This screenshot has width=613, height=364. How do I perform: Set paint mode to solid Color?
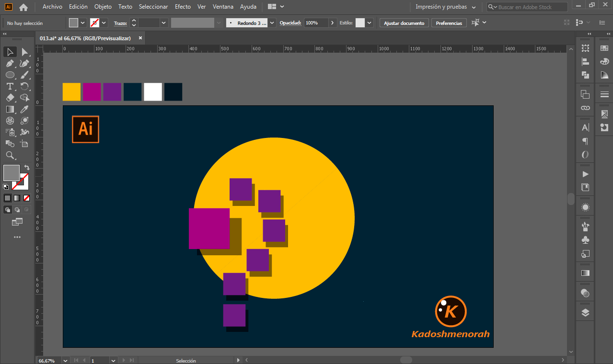[x=8, y=198]
